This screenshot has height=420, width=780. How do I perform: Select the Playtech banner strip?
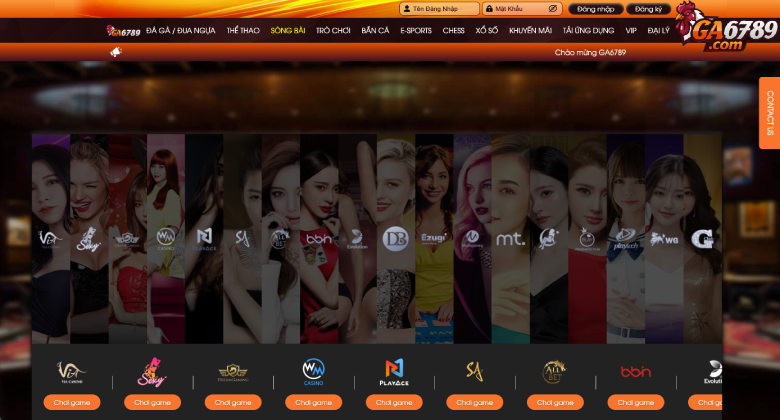[x=625, y=239]
